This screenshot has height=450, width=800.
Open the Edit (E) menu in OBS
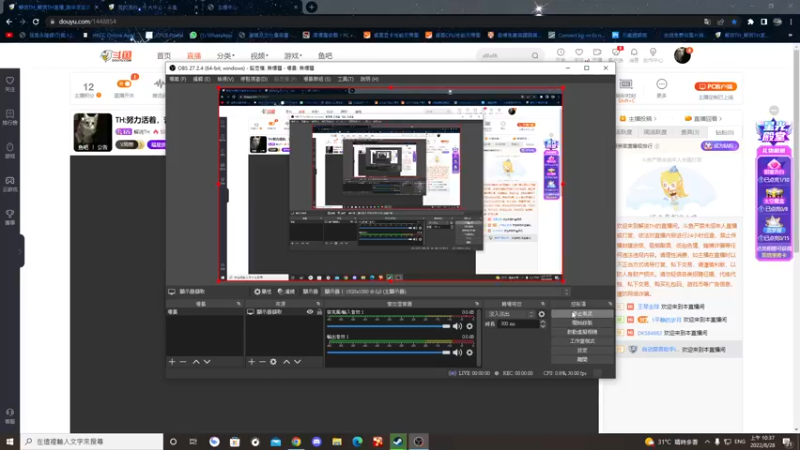(202, 79)
